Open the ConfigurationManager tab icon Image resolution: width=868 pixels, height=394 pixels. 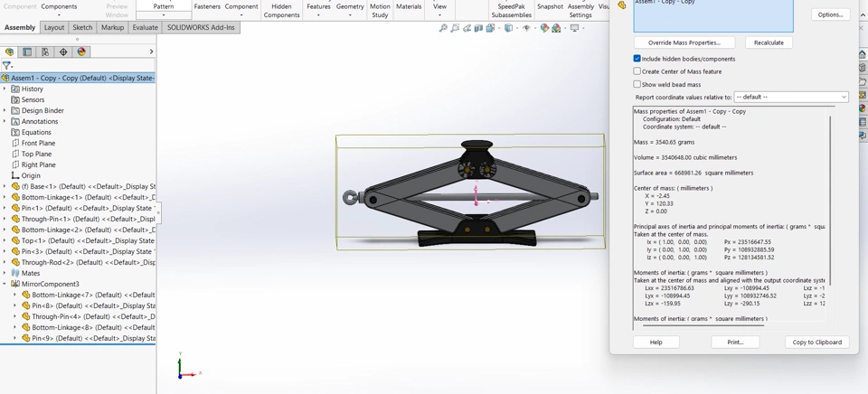point(45,52)
